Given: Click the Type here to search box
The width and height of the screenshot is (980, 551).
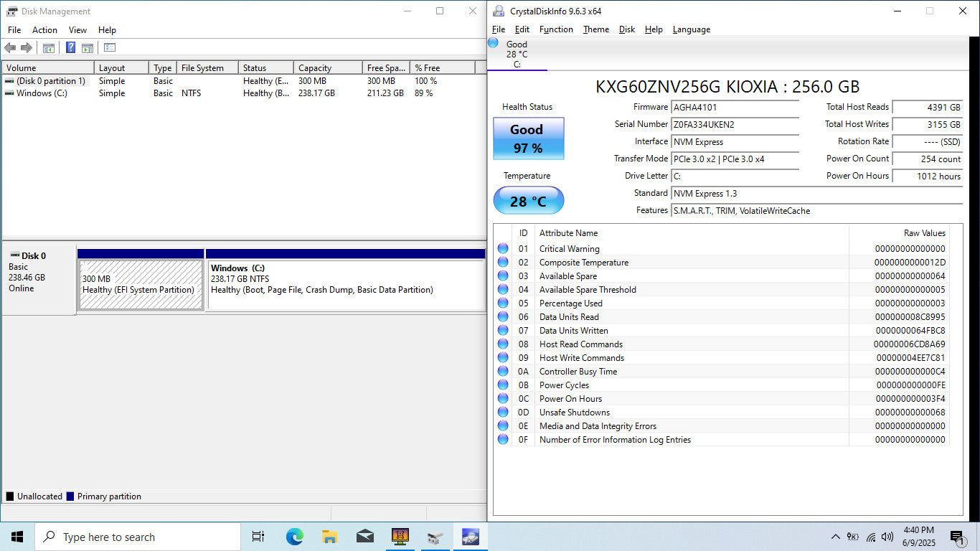Looking at the screenshot, I should pyautogui.click(x=138, y=537).
